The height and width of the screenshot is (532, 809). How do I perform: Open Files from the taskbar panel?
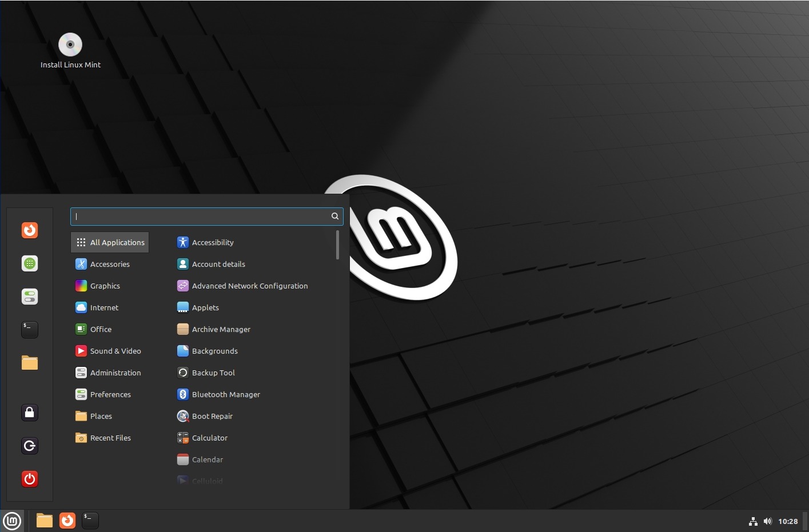pyautogui.click(x=45, y=521)
